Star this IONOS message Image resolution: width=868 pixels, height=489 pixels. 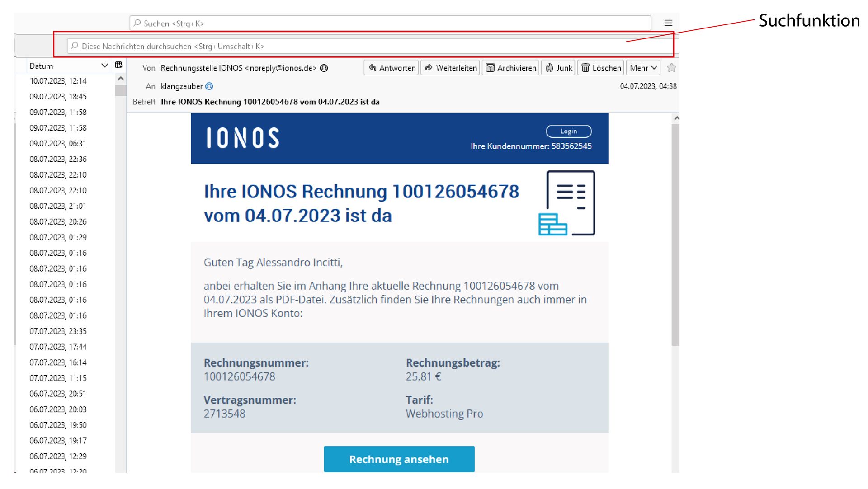[x=672, y=68]
